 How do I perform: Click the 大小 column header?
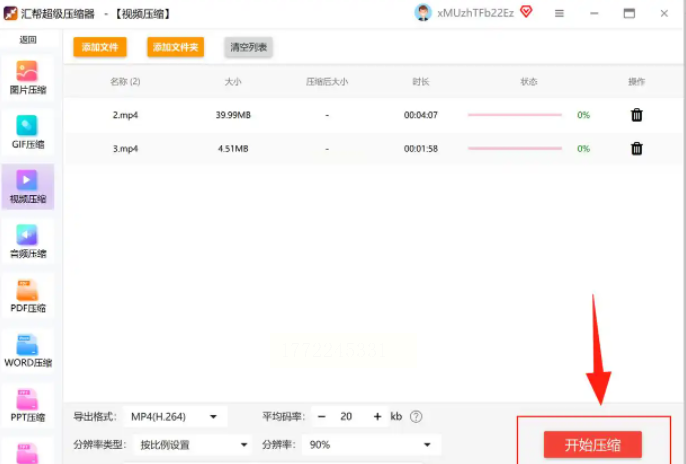(x=233, y=81)
